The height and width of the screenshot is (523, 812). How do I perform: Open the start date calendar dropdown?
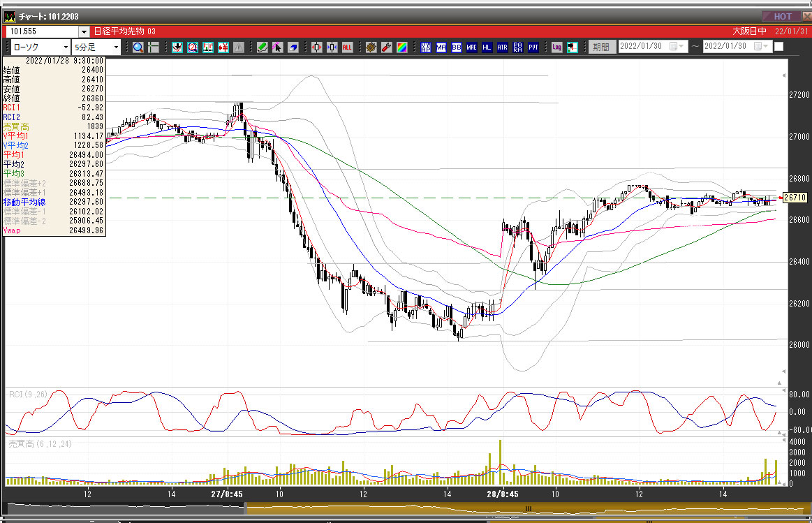[x=677, y=47]
